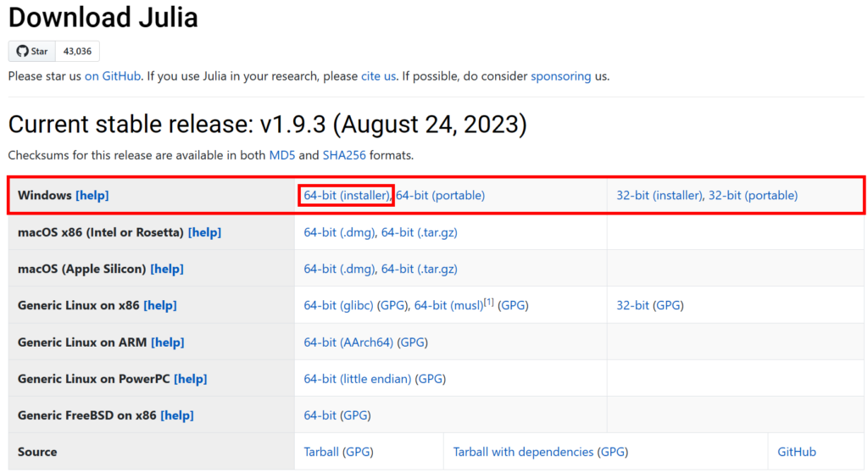Screen dimensions: 868x473
Task: Open the SHA256 checksums link
Action: tap(344, 155)
